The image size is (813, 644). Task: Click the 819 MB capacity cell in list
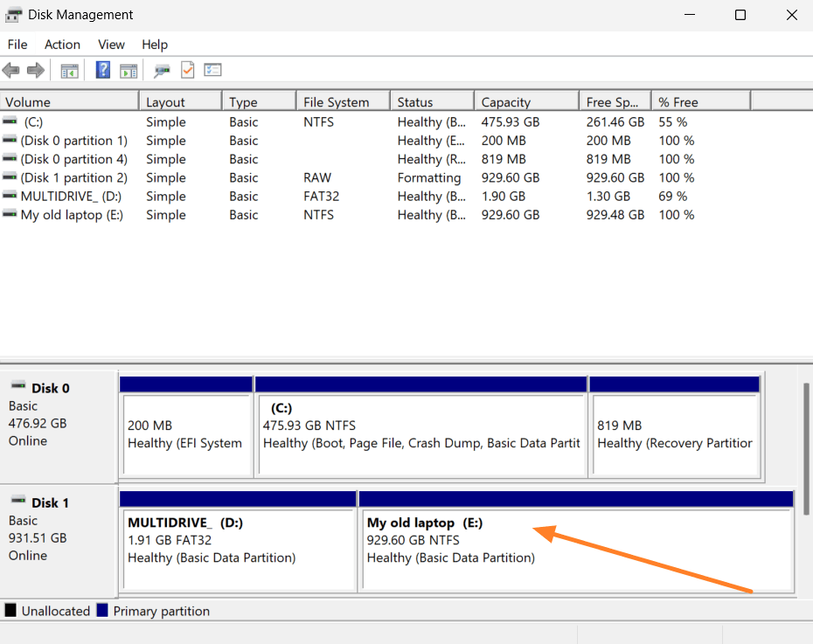pos(504,159)
